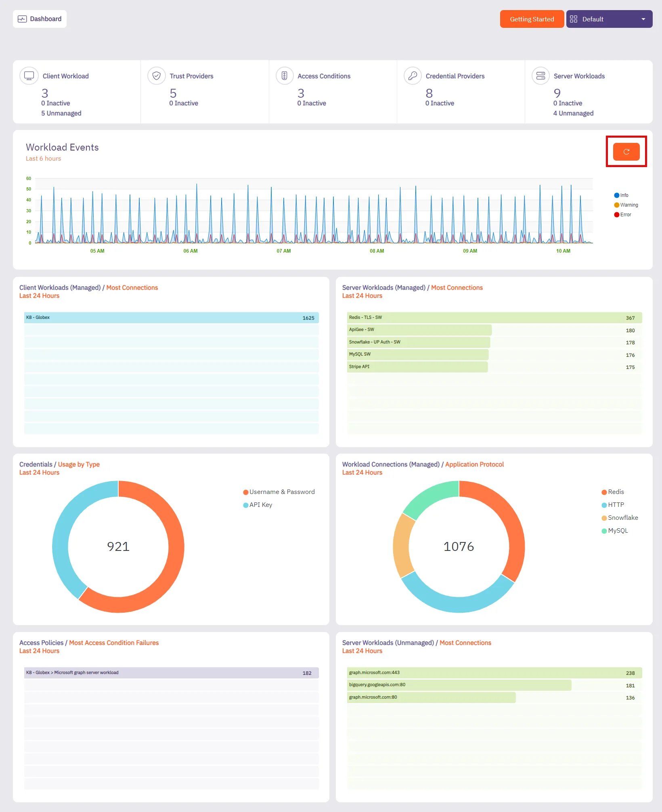Click the Server Workloads stack icon

(x=540, y=75)
